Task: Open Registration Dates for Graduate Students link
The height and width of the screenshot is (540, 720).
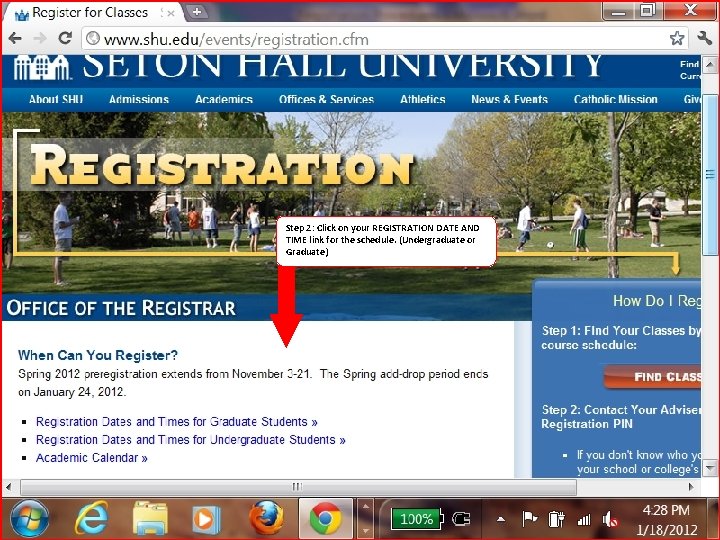Action: point(177,422)
